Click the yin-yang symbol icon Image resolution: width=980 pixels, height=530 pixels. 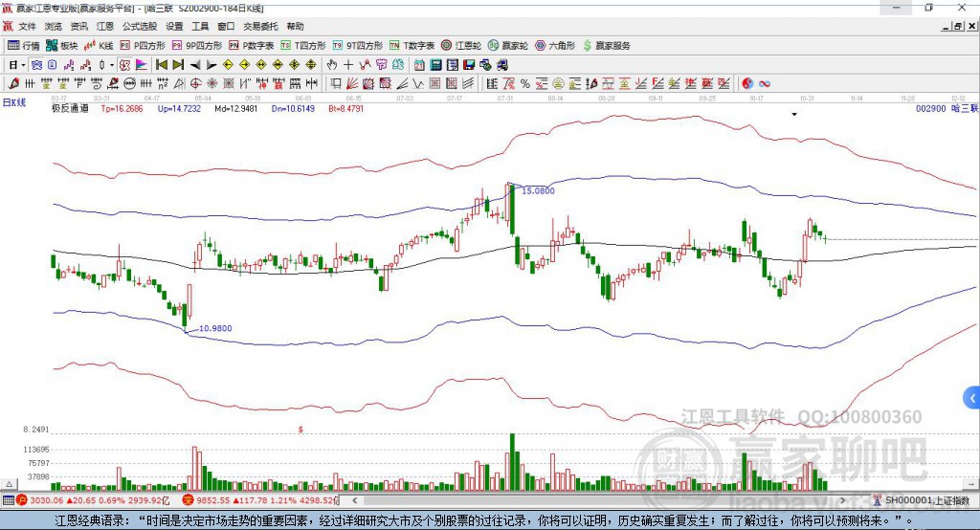click(x=747, y=83)
